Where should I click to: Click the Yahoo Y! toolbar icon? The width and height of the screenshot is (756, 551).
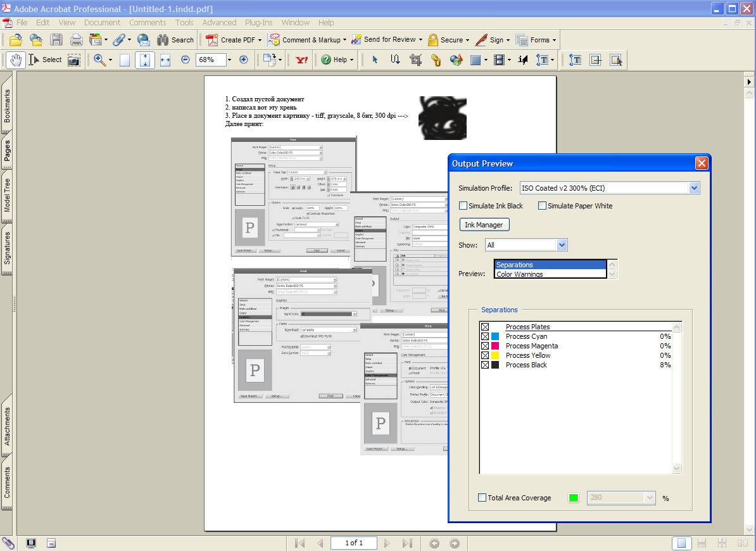coord(302,60)
